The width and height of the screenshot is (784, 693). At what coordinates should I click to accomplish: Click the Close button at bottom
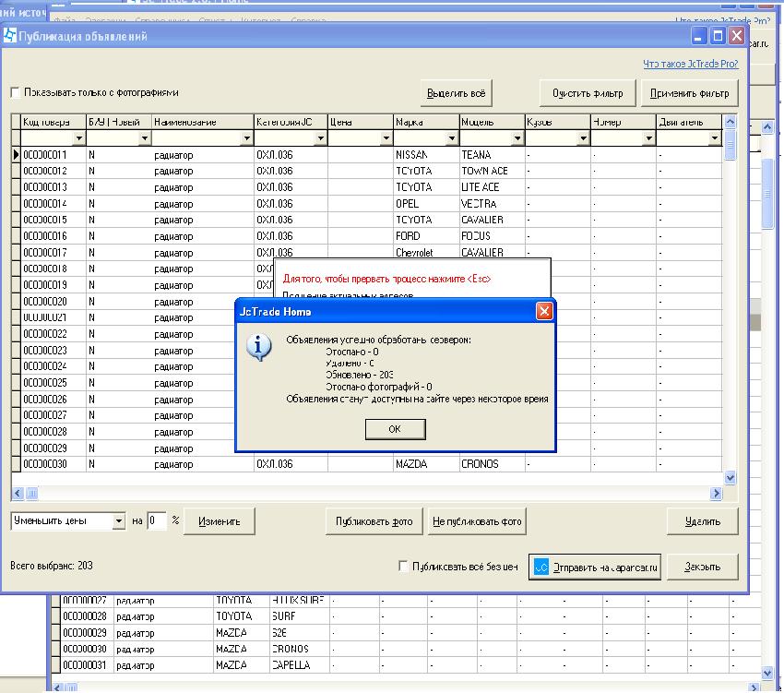click(703, 567)
